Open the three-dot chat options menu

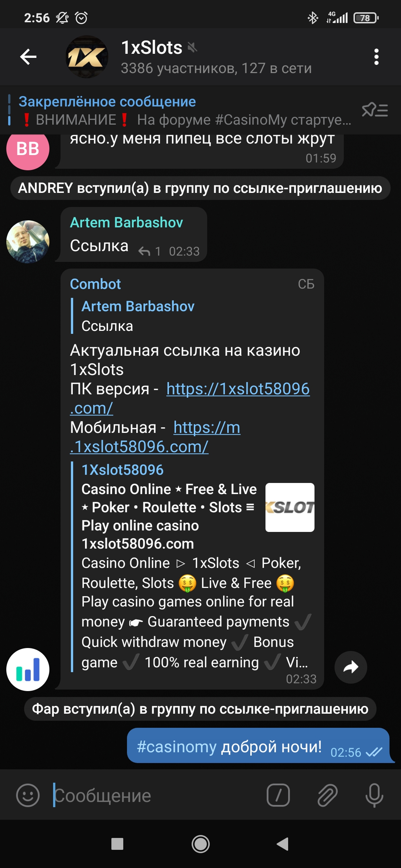pyautogui.click(x=376, y=57)
